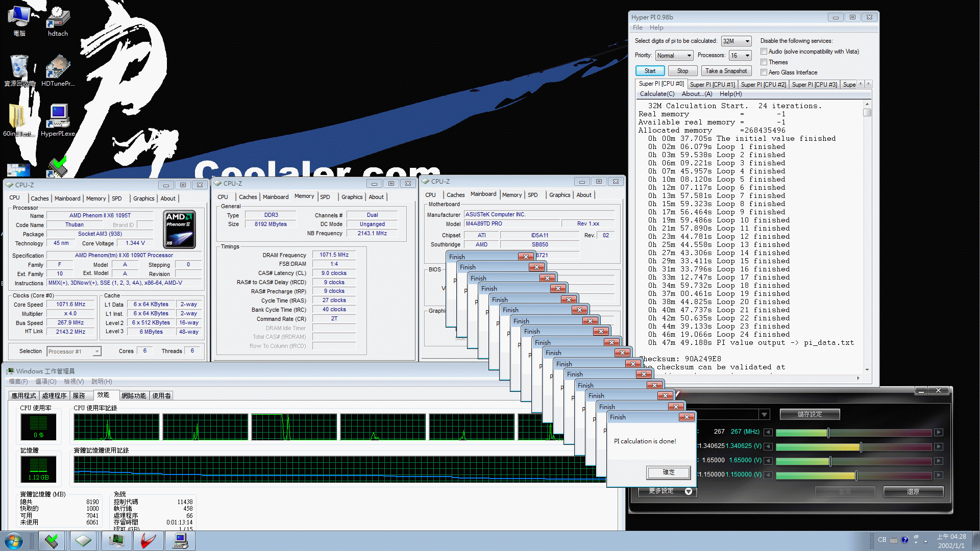
Task: Open the Task Manager taskbar button
Action: [117, 541]
